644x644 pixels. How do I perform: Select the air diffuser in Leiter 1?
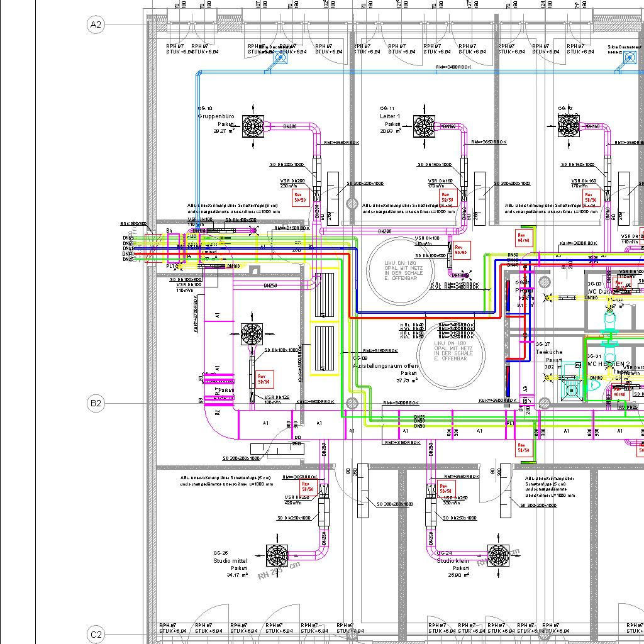coord(425,126)
